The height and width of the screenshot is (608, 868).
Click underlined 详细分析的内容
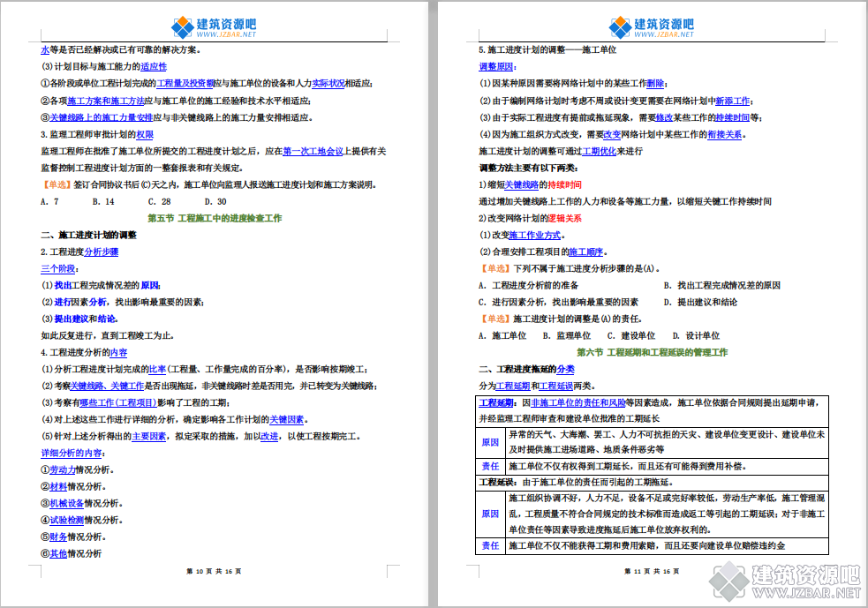tap(71, 453)
